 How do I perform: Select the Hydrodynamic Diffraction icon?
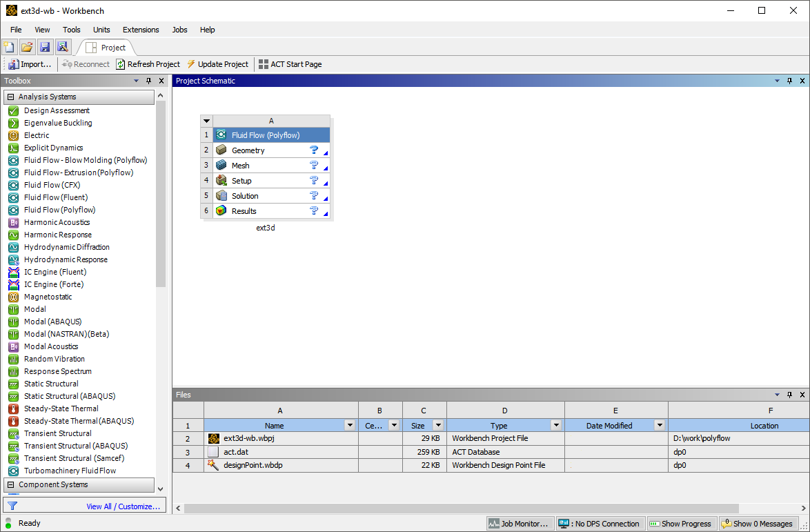point(14,247)
